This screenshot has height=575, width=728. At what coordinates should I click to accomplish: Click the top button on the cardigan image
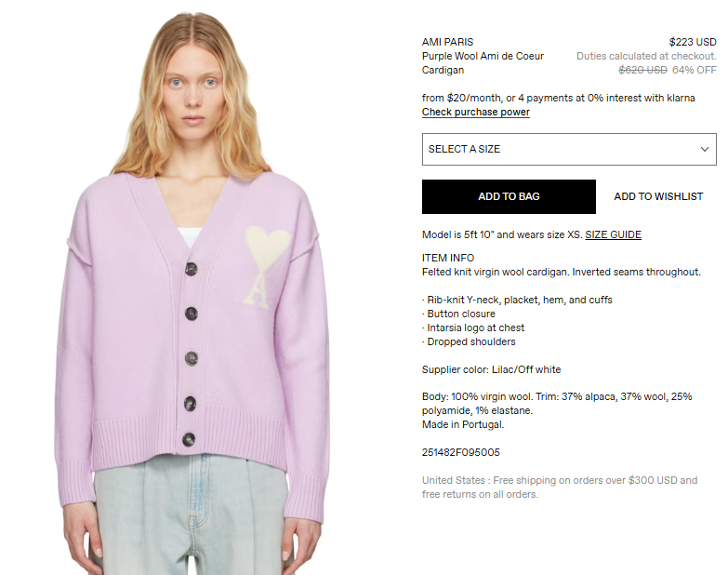[x=192, y=269]
